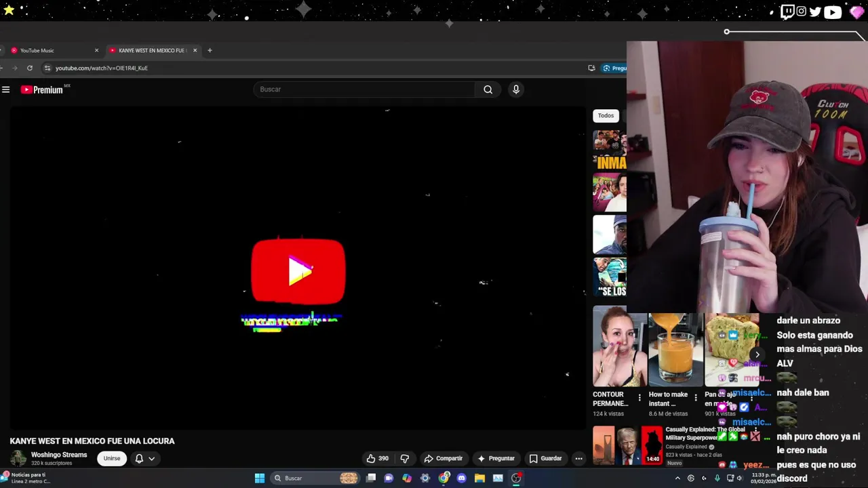This screenshot has width=868, height=488.
Task: Open Discord from the taskbar
Action: [462, 478]
